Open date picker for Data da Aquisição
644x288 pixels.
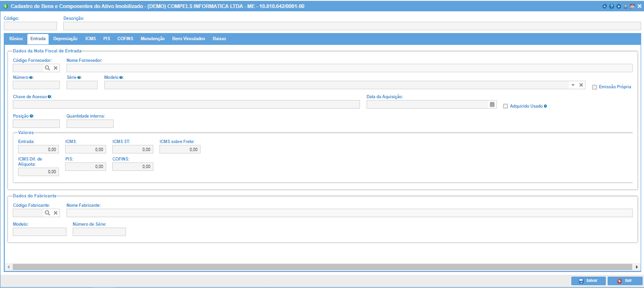(x=492, y=104)
